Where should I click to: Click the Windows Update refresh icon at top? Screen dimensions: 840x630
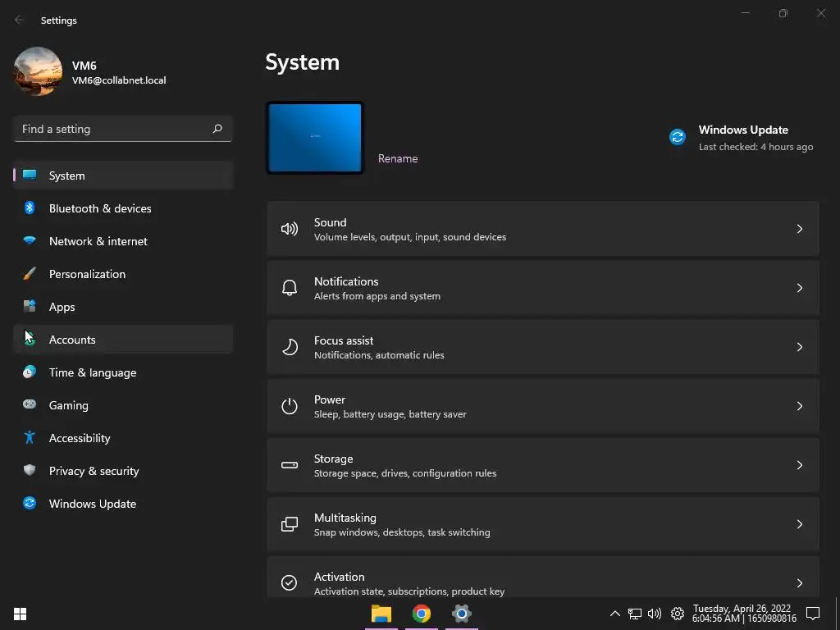[x=678, y=137]
